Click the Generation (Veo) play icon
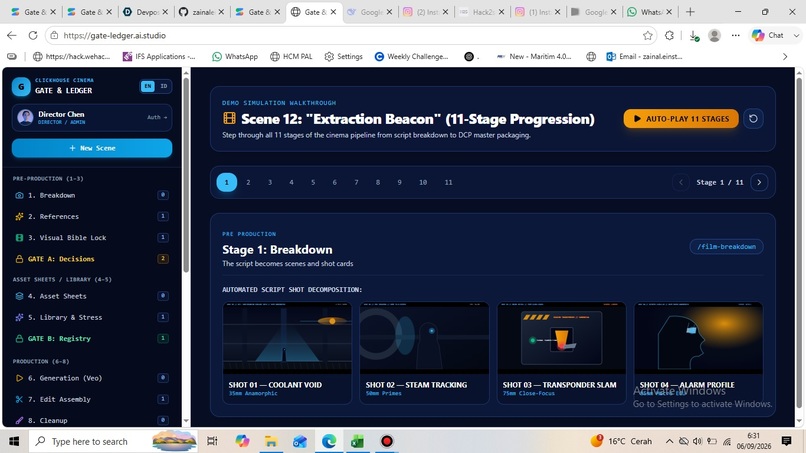 click(x=19, y=378)
